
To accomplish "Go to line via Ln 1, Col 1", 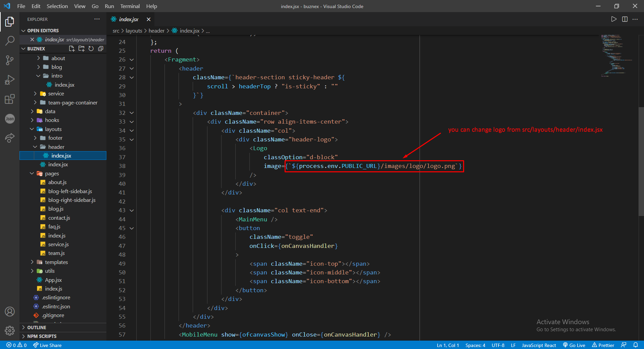I will click(448, 345).
